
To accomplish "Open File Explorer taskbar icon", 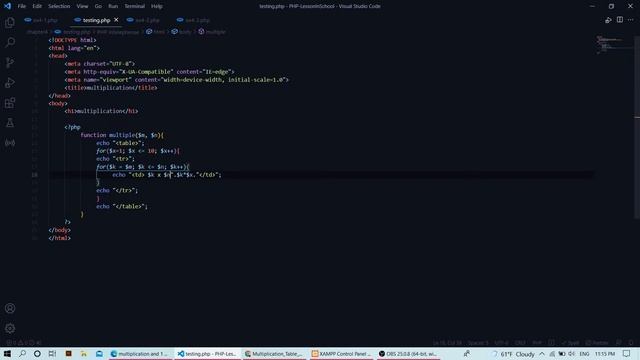I will coord(84,354).
